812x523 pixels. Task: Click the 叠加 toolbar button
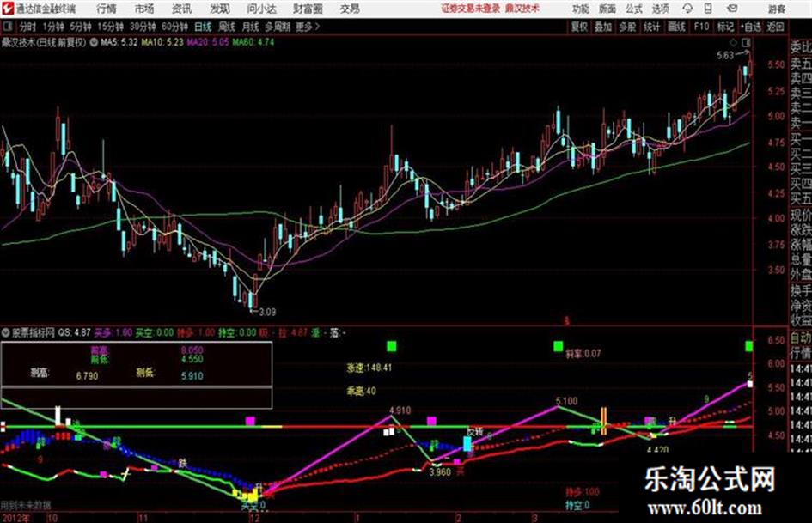[x=603, y=27]
